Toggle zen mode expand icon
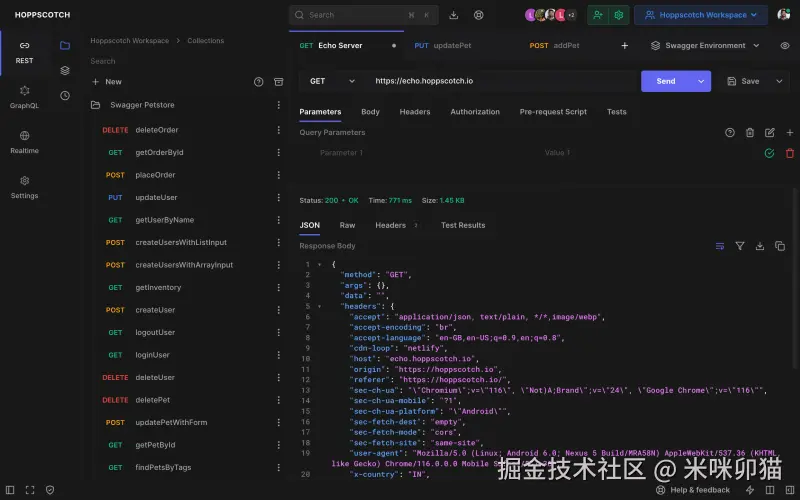 coord(30,490)
